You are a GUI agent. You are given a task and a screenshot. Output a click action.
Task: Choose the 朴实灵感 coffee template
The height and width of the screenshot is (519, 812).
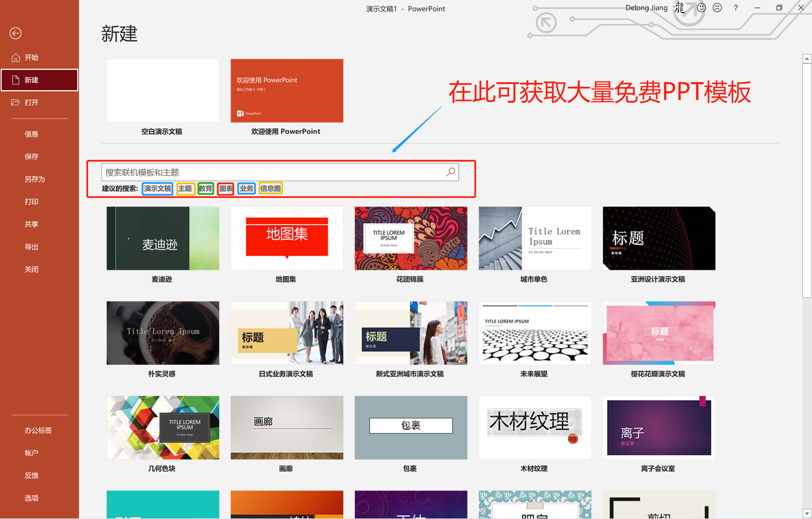[x=163, y=333]
